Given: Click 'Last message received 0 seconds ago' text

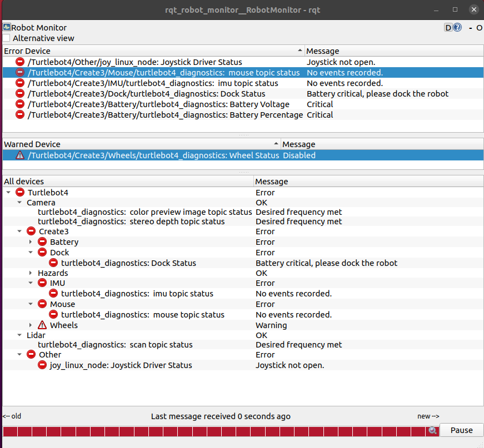Looking at the screenshot, I should [221, 416].
